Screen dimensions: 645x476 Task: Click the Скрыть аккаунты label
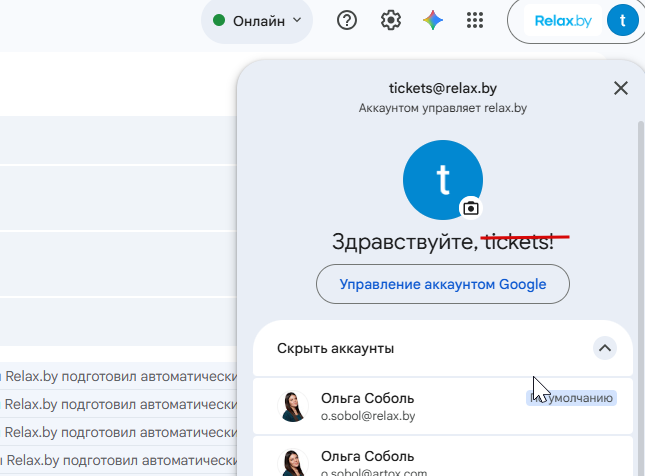(x=335, y=348)
